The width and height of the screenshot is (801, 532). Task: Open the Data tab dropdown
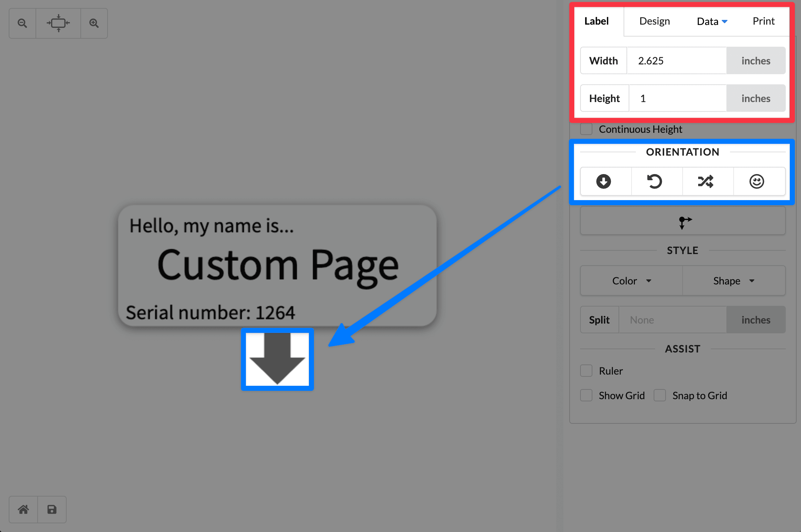coord(712,21)
